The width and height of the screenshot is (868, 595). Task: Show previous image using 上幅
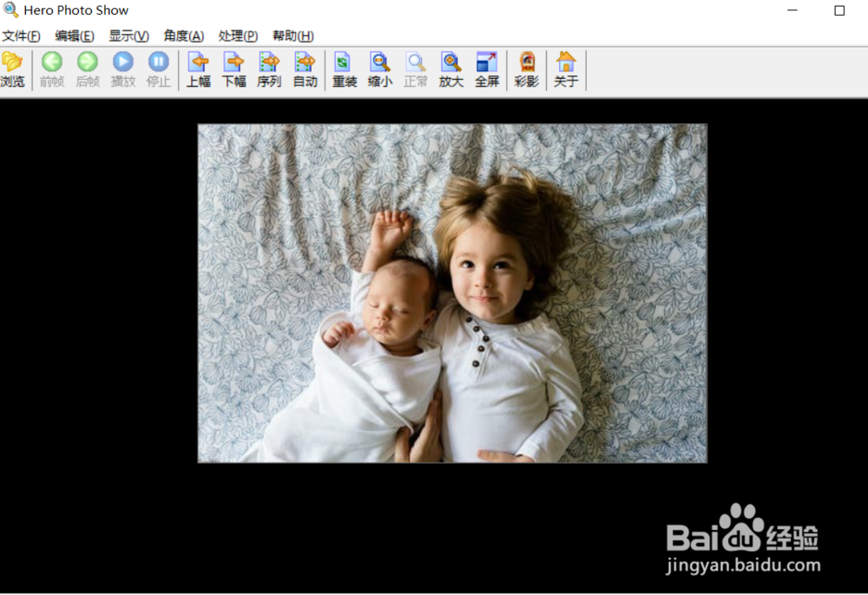coord(198,69)
